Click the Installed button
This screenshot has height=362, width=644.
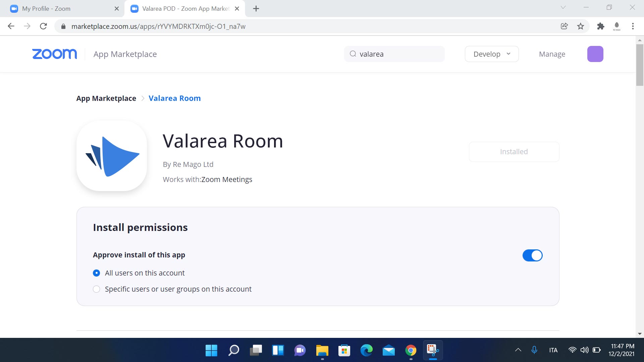coord(514,152)
